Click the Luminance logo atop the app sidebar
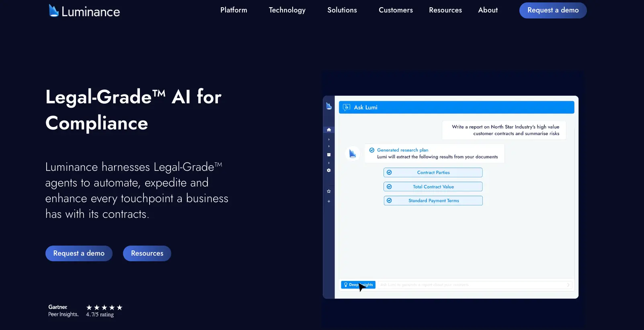 [329, 106]
